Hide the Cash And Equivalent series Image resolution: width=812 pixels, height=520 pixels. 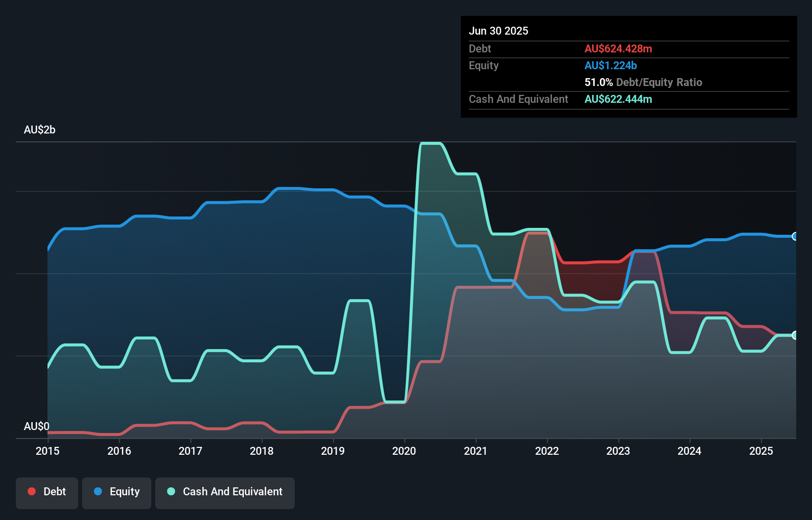point(225,491)
